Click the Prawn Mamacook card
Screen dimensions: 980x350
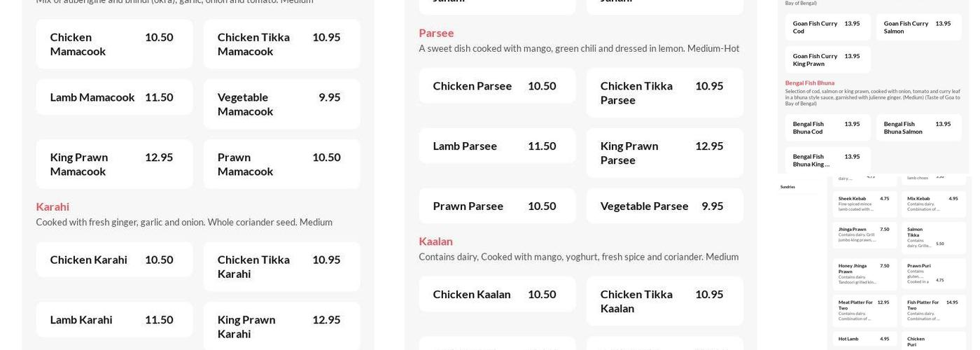(281, 164)
